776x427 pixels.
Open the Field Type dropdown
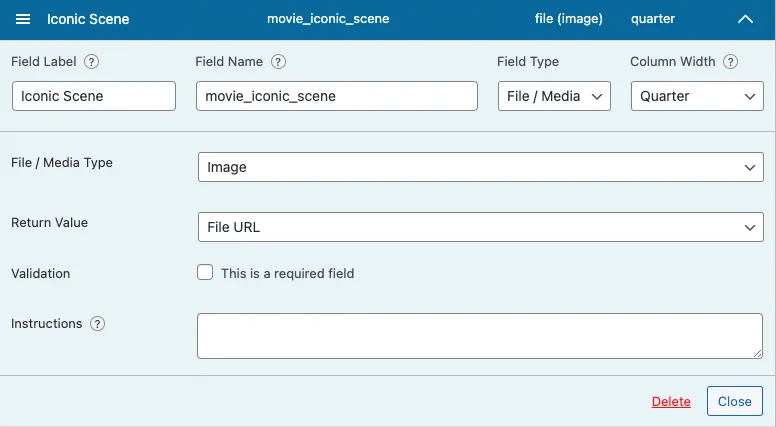point(554,96)
